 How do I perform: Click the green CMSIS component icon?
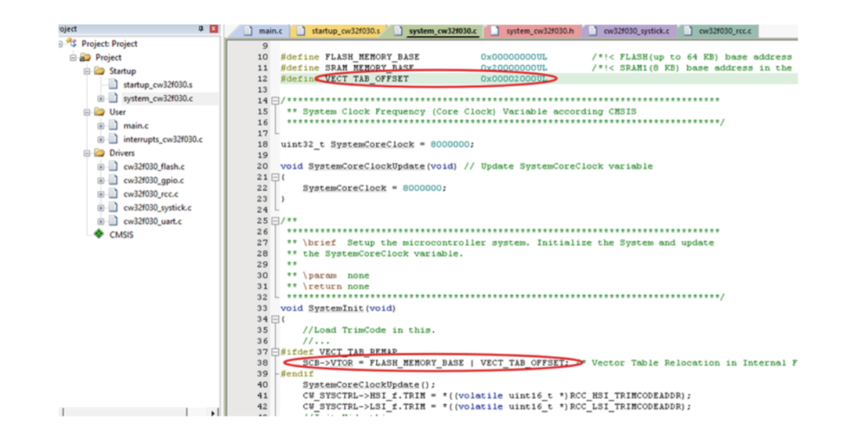[x=99, y=234]
